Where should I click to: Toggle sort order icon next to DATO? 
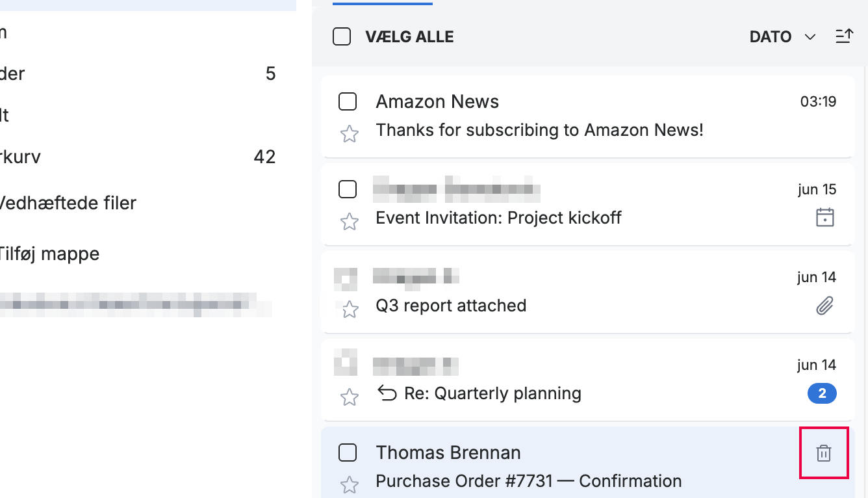[843, 36]
